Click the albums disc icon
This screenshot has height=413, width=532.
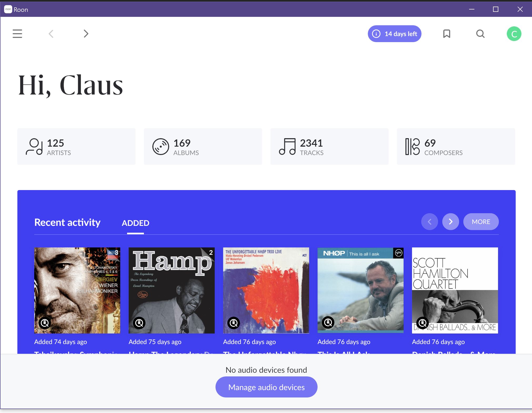pos(161,147)
